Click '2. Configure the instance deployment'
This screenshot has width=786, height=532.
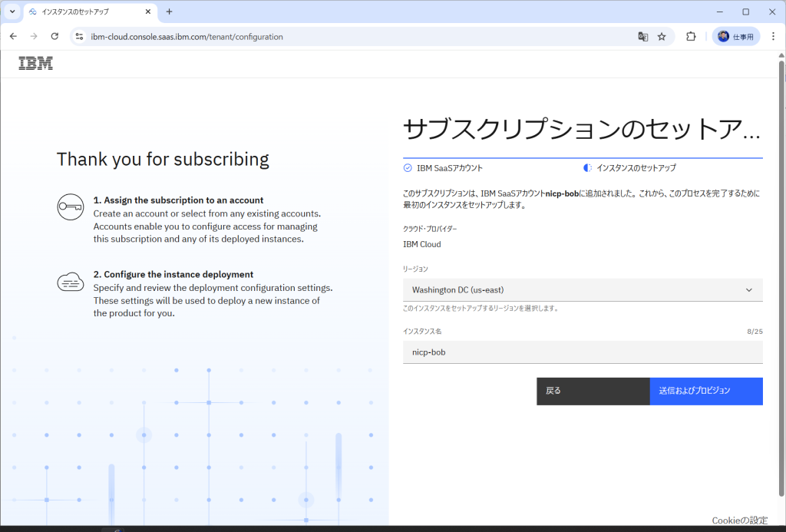click(x=173, y=274)
